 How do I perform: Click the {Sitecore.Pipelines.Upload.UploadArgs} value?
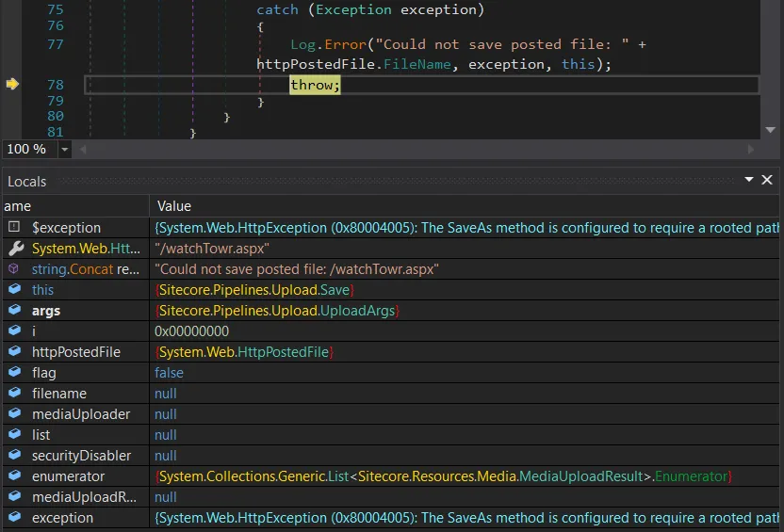click(277, 311)
